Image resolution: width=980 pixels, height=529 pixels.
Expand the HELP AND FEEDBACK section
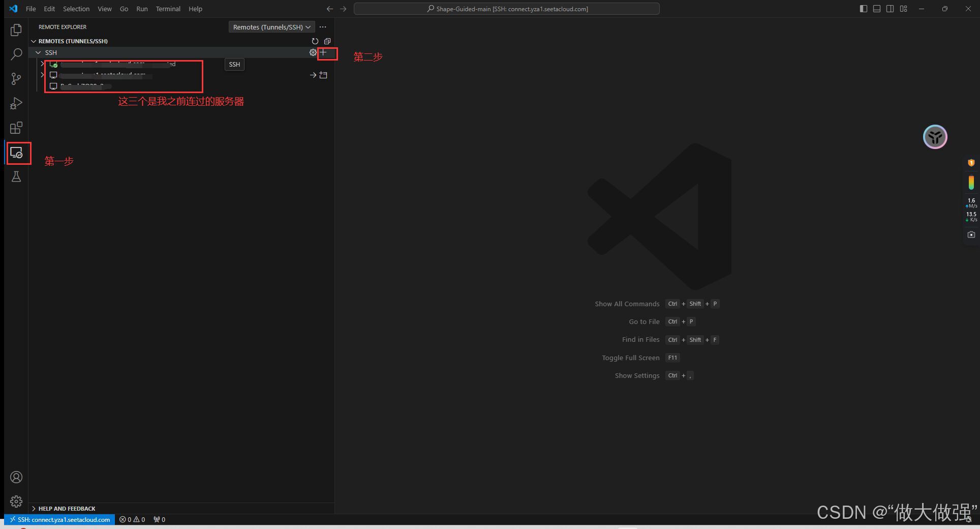click(x=34, y=509)
